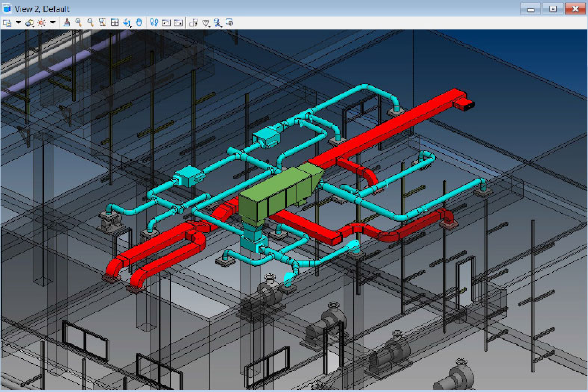Click the Copy View icon
This screenshot has width=588, height=392.
point(193,23)
